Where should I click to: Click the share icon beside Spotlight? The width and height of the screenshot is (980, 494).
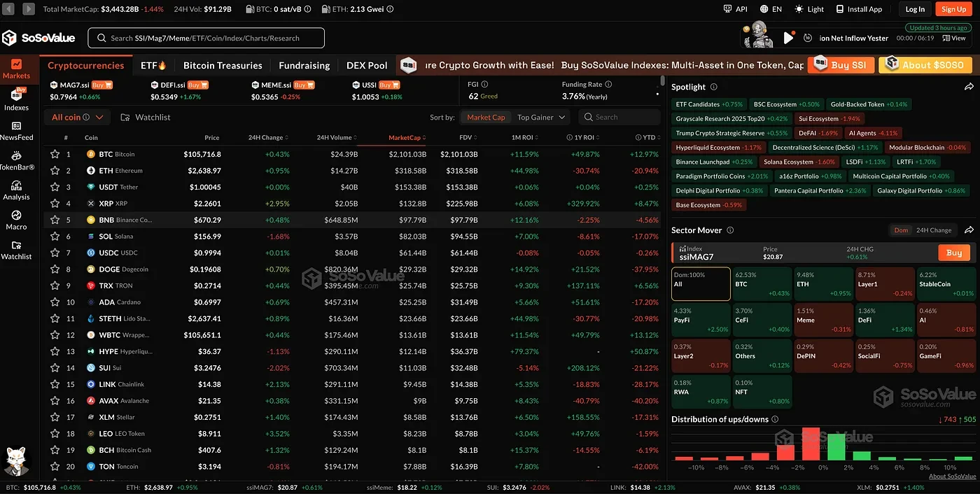tap(969, 87)
